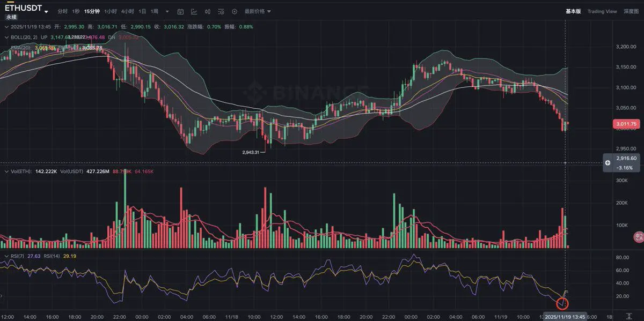Open the 最新价格 price type dropdown
The width and height of the screenshot is (644, 321).
coord(258,11)
